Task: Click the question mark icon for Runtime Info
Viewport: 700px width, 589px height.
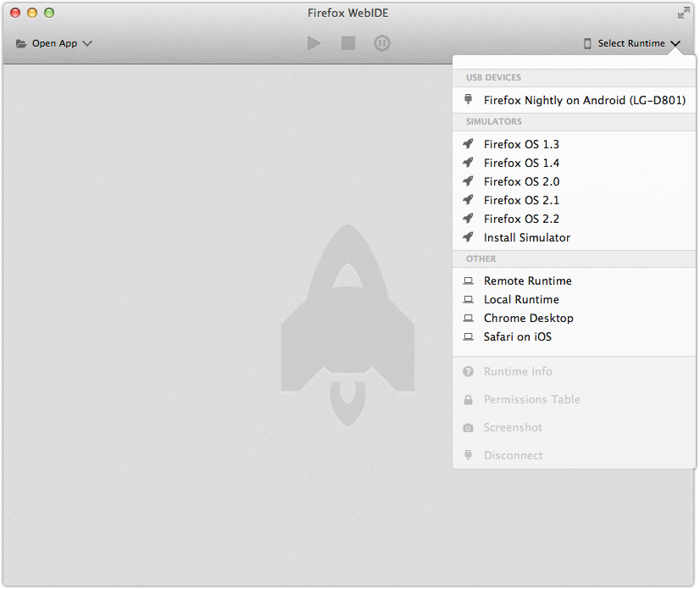Action: pos(468,371)
